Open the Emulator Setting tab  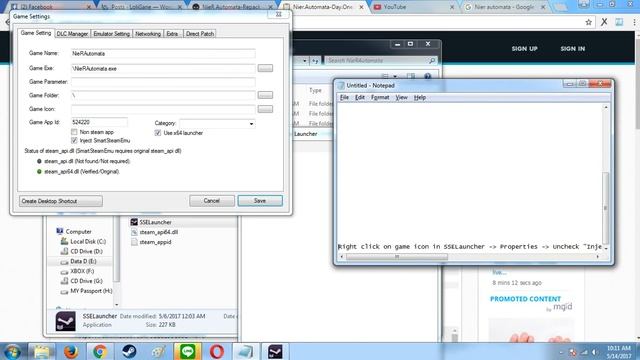[111, 34]
